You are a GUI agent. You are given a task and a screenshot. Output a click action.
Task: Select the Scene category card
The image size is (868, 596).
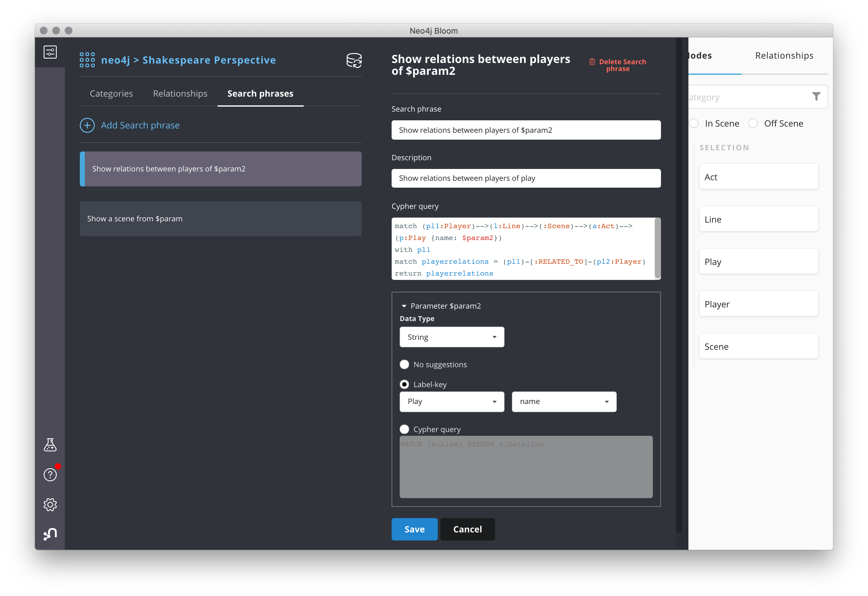[x=759, y=346]
